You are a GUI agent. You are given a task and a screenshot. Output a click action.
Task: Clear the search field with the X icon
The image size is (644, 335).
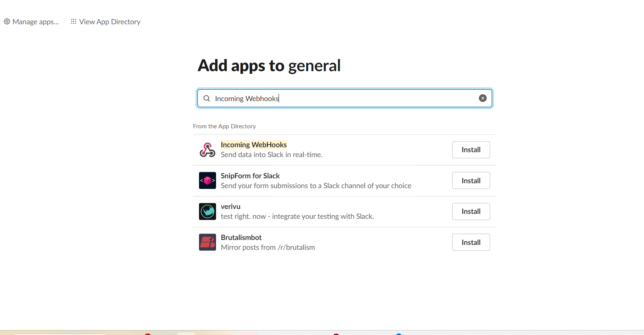click(x=483, y=98)
